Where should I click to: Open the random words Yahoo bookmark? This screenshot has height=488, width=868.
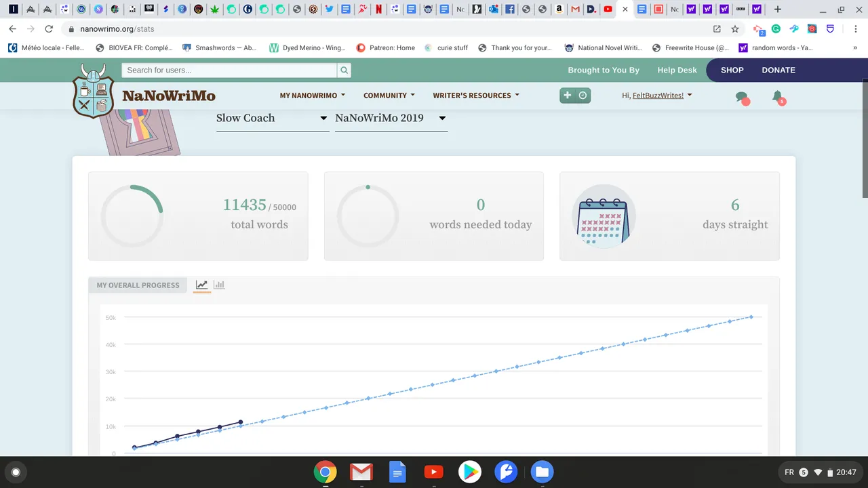[x=776, y=48]
